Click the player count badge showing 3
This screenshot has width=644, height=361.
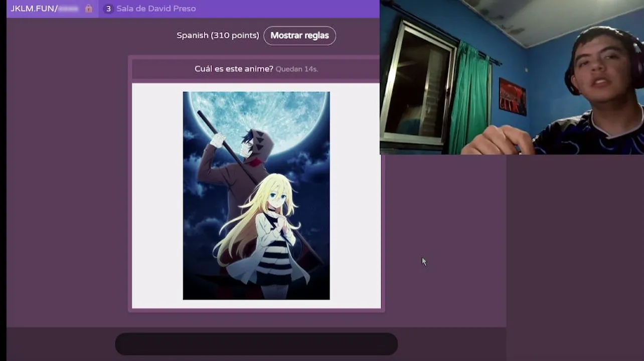(108, 9)
